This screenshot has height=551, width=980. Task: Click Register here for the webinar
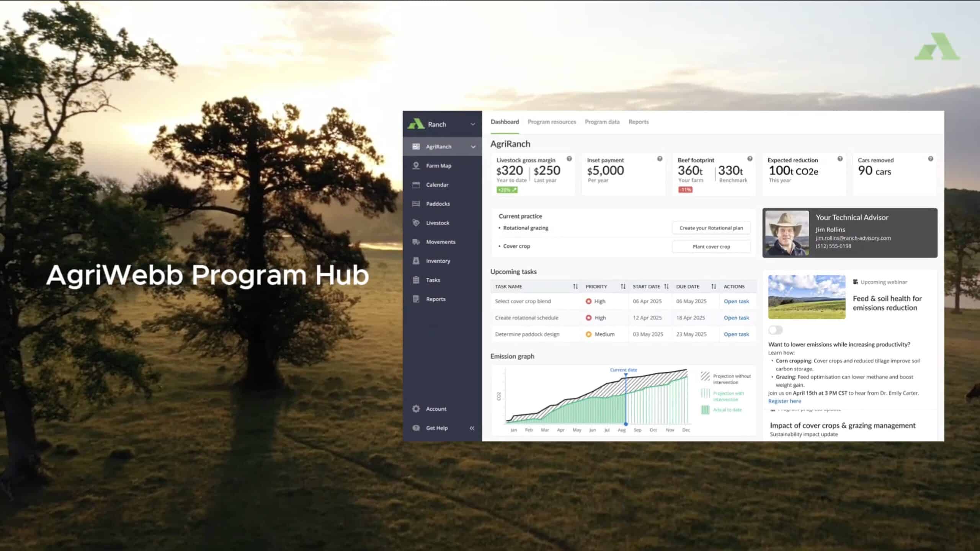pos(784,401)
